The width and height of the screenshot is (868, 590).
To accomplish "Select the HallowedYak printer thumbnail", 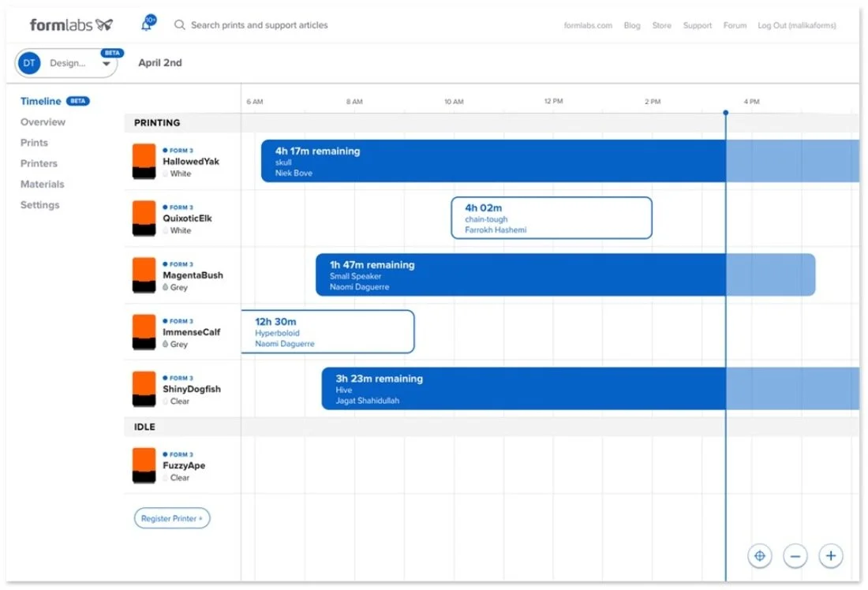I will point(144,162).
